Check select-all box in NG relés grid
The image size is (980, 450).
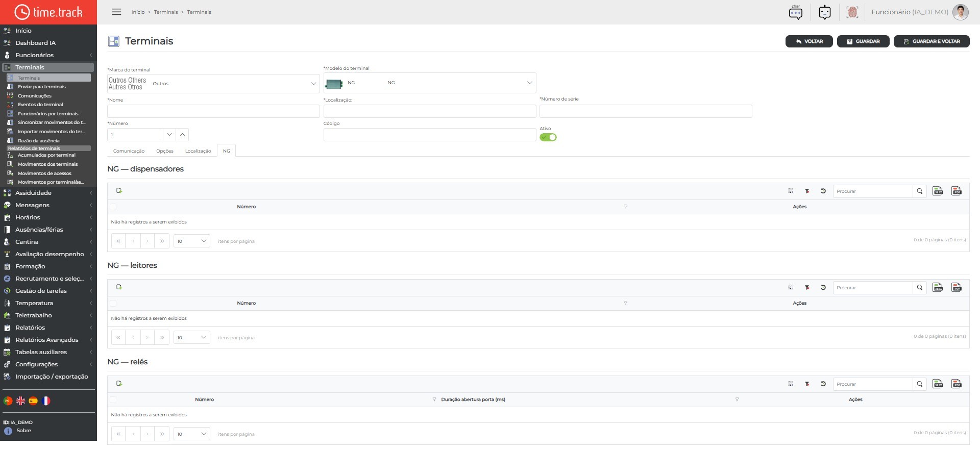point(113,399)
